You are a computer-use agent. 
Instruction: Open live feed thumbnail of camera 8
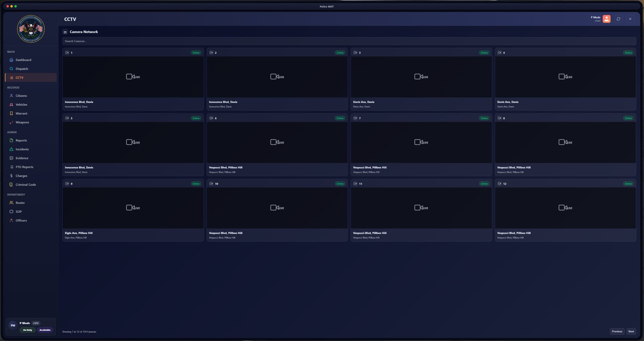point(565,143)
